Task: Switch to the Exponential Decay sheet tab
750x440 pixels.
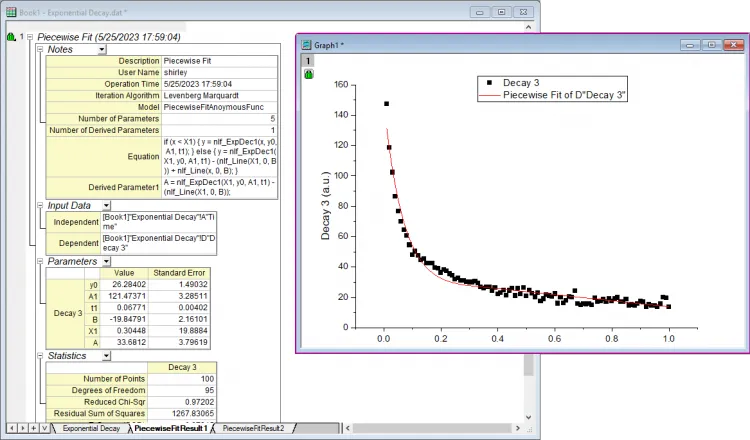Action: pyautogui.click(x=91, y=428)
